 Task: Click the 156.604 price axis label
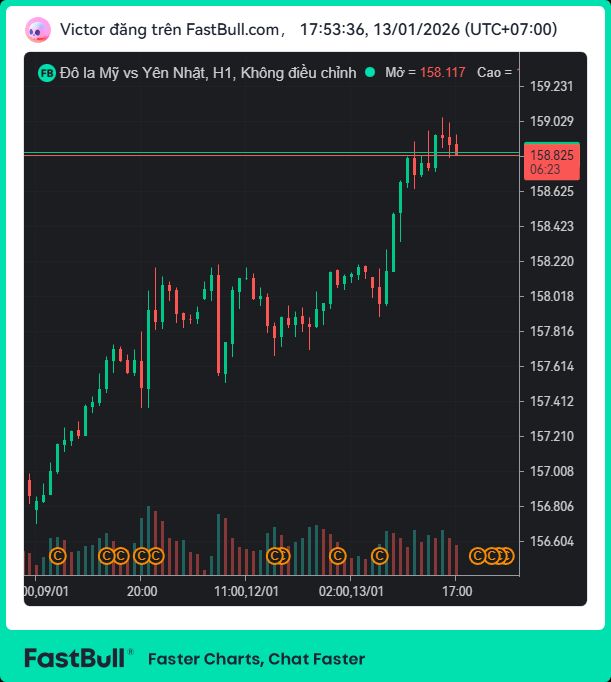pos(551,541)
